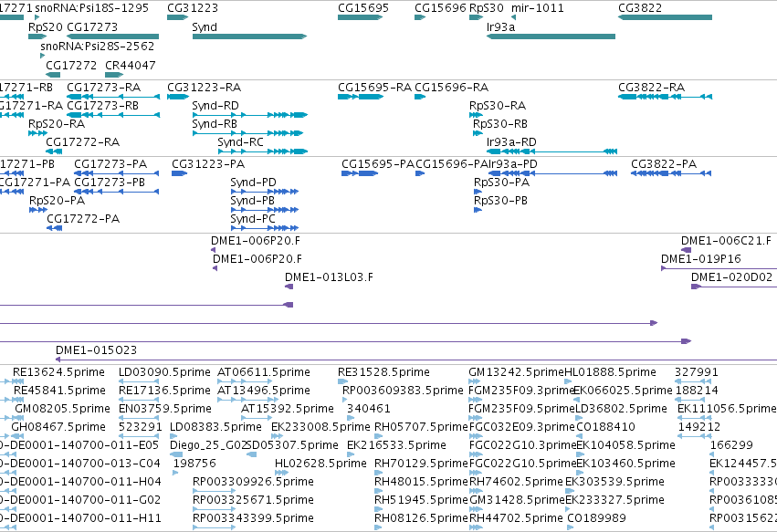This screenshot has width=777, height=532.
Task: Select transcript label CG17273-RB
Action: point(102,106)
